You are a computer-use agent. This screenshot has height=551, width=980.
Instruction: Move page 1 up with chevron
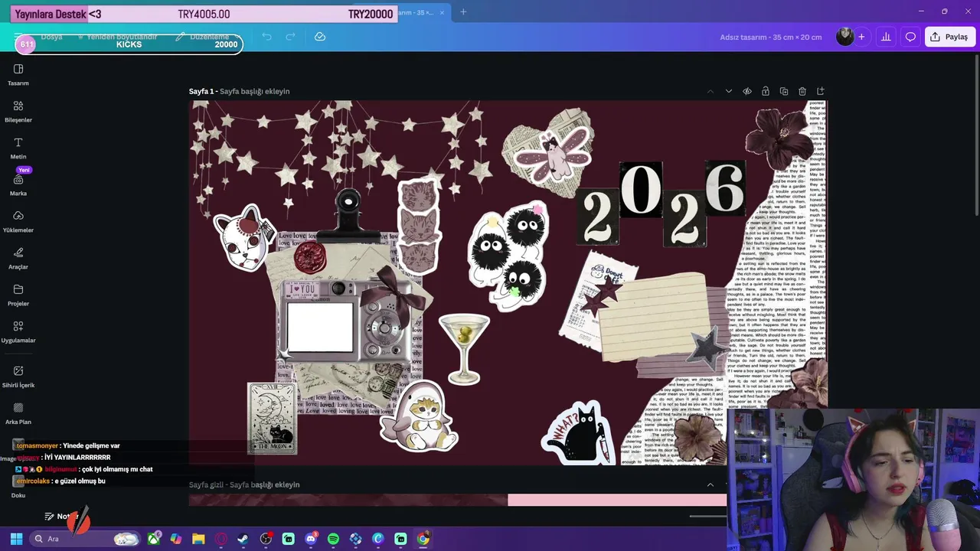click(x=710, y=91)
